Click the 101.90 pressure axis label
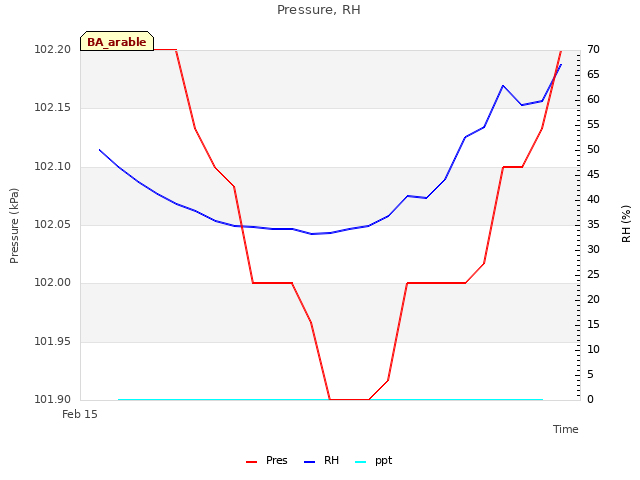 click(x=53, y=399)
